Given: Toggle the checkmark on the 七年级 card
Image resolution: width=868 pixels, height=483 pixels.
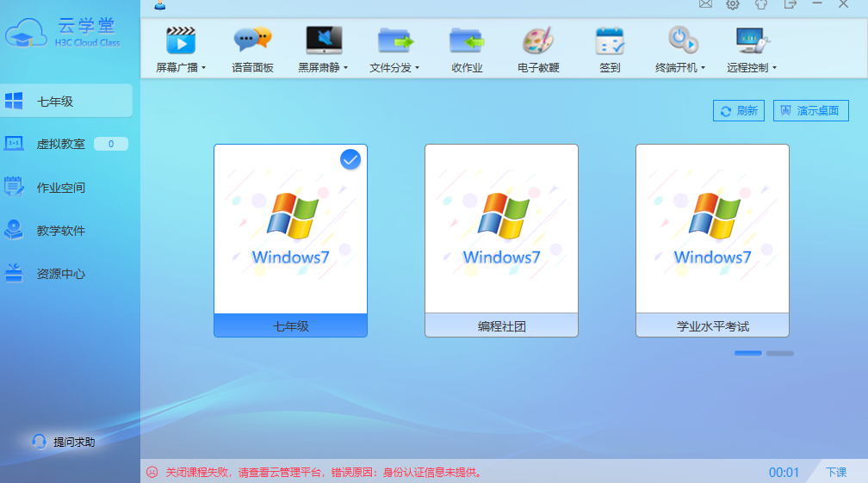Looking at the screenshot, I should click(350, 159).
